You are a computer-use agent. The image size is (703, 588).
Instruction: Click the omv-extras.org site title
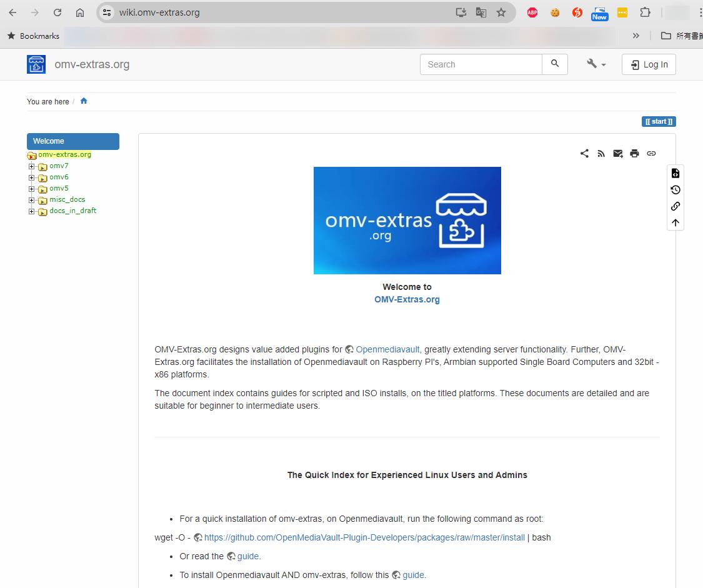tap(92, 64)
